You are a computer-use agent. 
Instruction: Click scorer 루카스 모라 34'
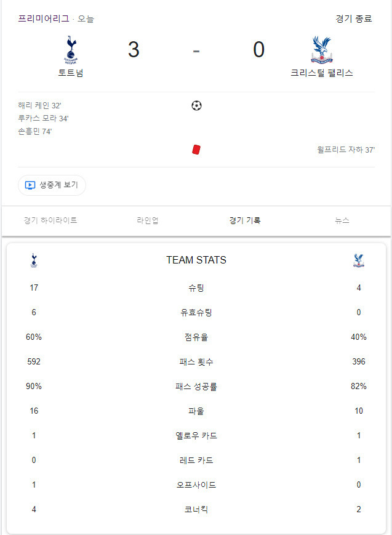click(x=43, y=118)
